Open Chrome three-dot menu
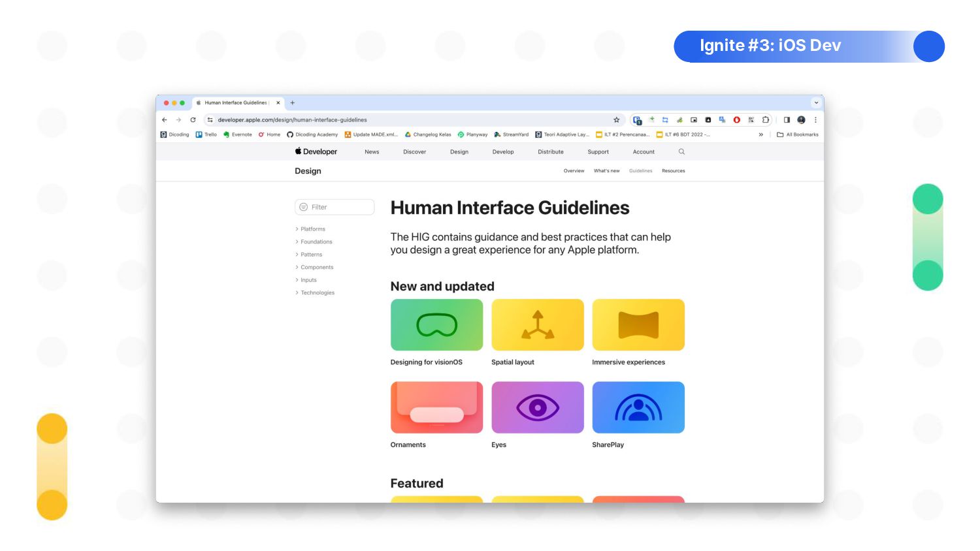This screenshot has width=980, height=551. 815,120
